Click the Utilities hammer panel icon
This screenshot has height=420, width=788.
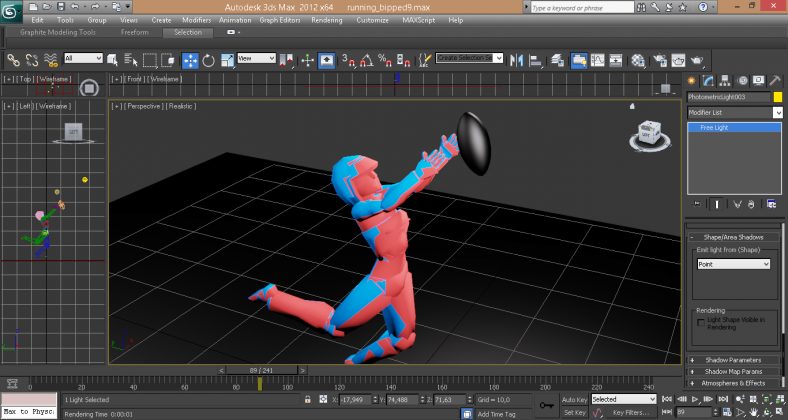(x=774, y=80)
